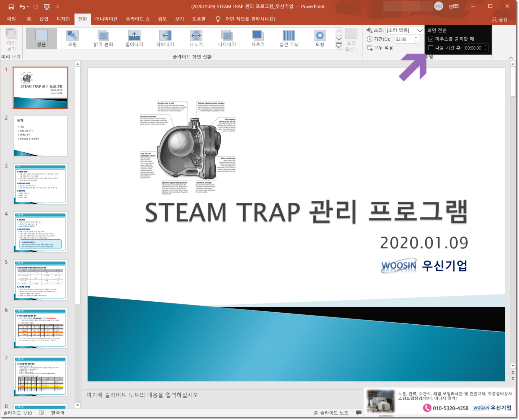Click the slide title STEAM TRAP 관리 프로그램
Image resolution: width=519 pixels, height=420 pixels.
click(x=306, y=212)
